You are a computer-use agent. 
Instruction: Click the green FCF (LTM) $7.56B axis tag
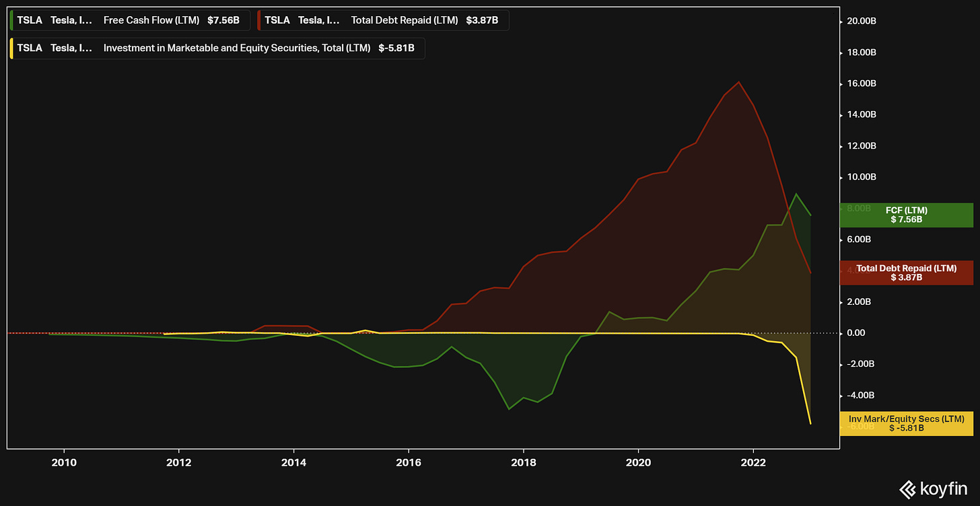coord(906,215)
